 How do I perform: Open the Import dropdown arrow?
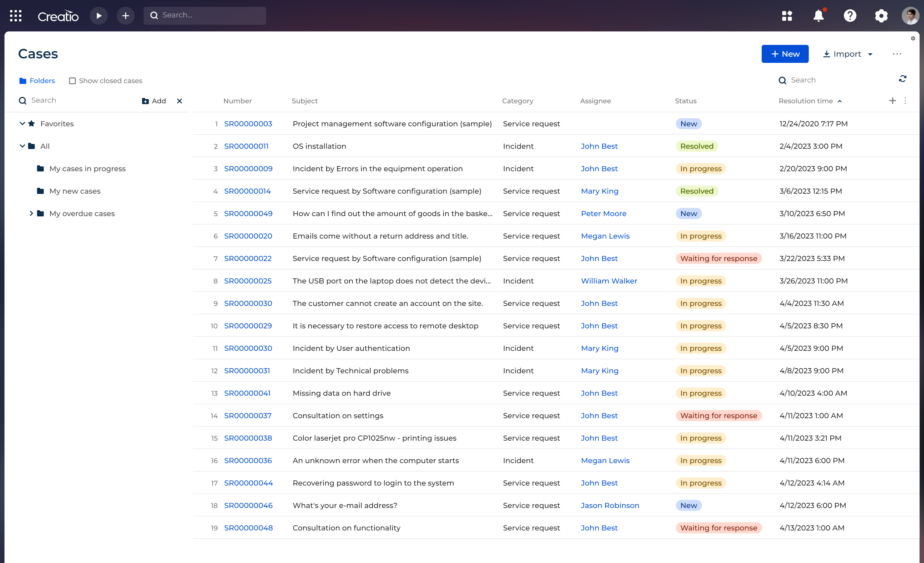tap(871, 54)
